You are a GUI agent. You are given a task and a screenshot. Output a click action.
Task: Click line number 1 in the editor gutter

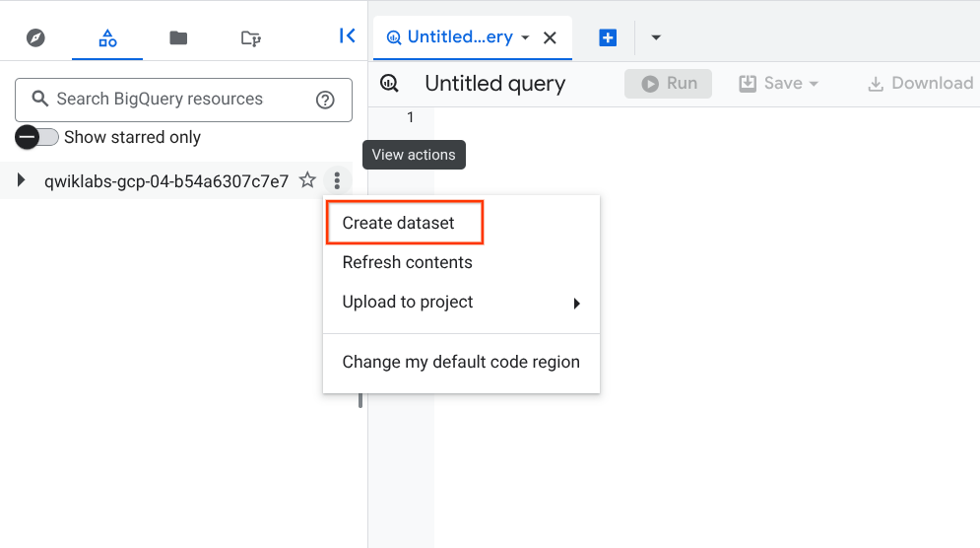pos(411,117)
